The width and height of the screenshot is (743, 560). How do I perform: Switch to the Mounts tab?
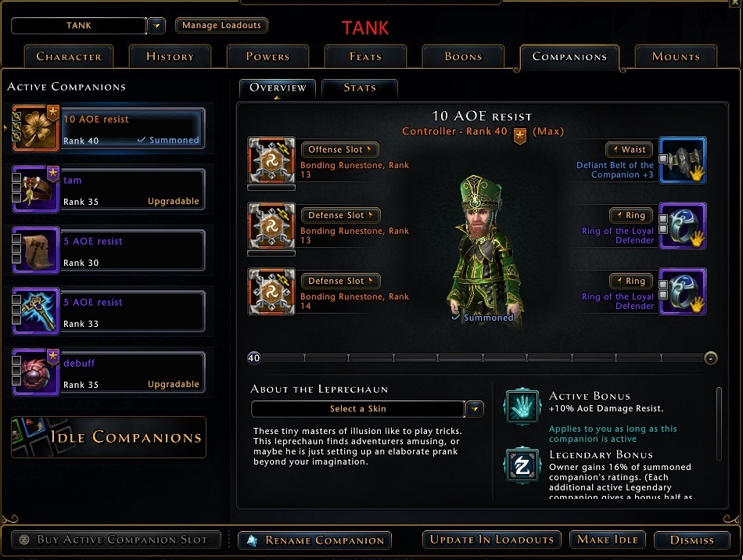click(x=676, y=57)
